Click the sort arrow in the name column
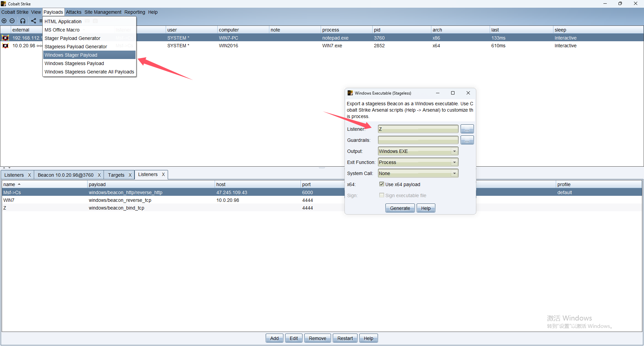Viewport: 644px width, 346px height. click(19, 184)
